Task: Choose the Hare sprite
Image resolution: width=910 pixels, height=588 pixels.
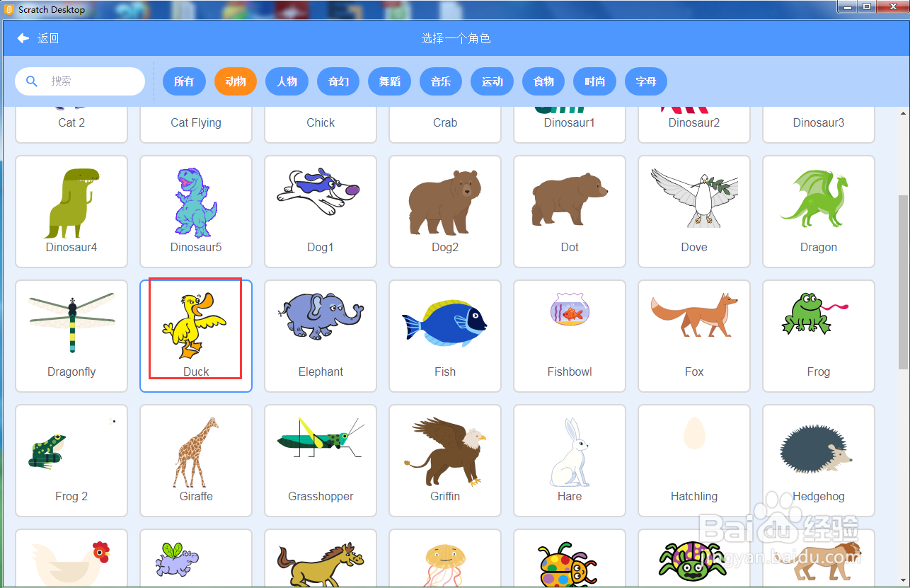Action: [x=570, y=461]
